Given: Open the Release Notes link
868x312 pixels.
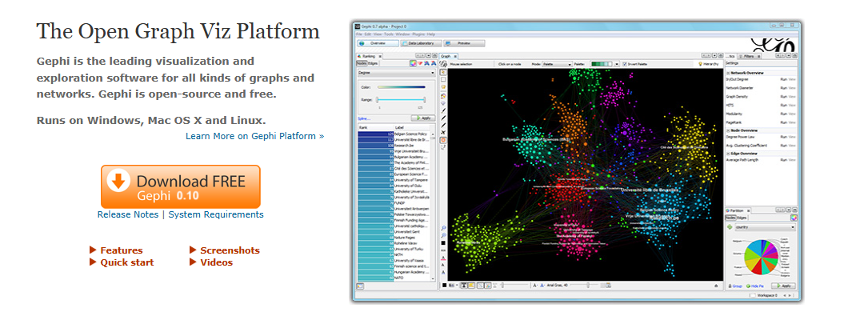Looking at the screenshot, I should tap(128, 214).
